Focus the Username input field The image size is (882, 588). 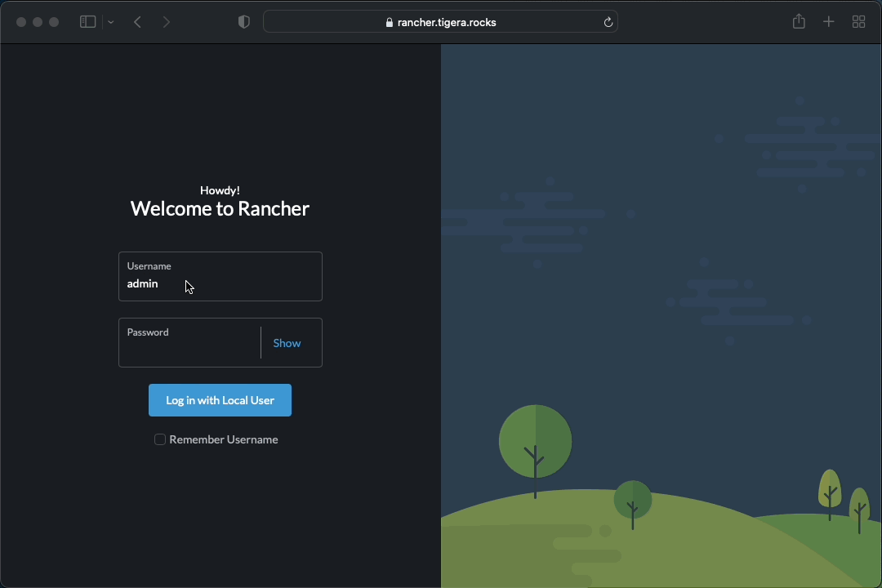(220, 276)
